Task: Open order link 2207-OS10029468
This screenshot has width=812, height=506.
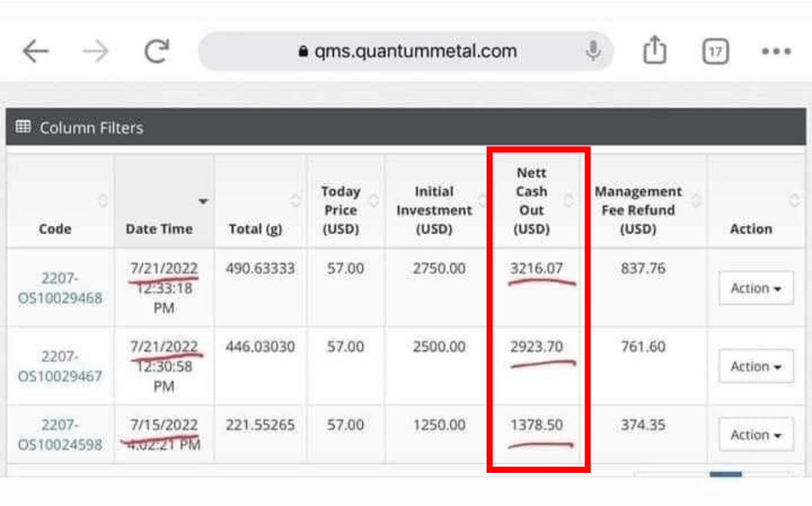Action: click(x=60, y=288)
